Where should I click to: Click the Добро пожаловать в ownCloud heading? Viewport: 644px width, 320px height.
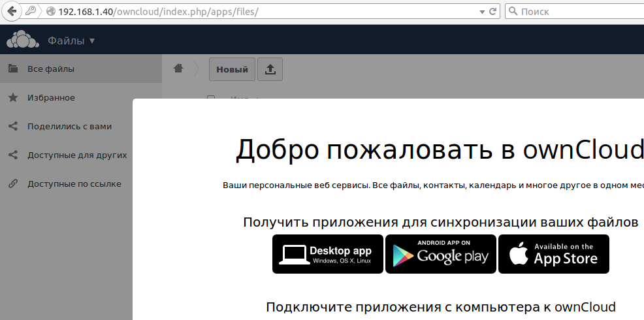[x=440, y=149]
